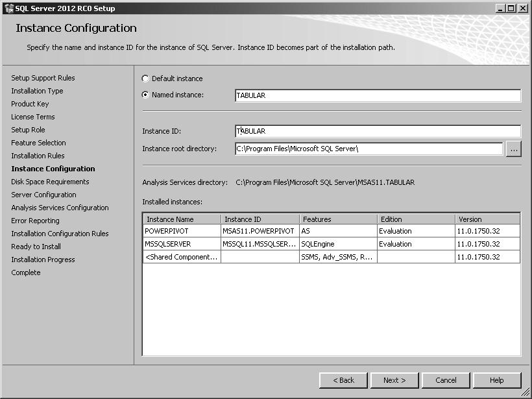Click Installation Rules step

(x=38, y=156)
